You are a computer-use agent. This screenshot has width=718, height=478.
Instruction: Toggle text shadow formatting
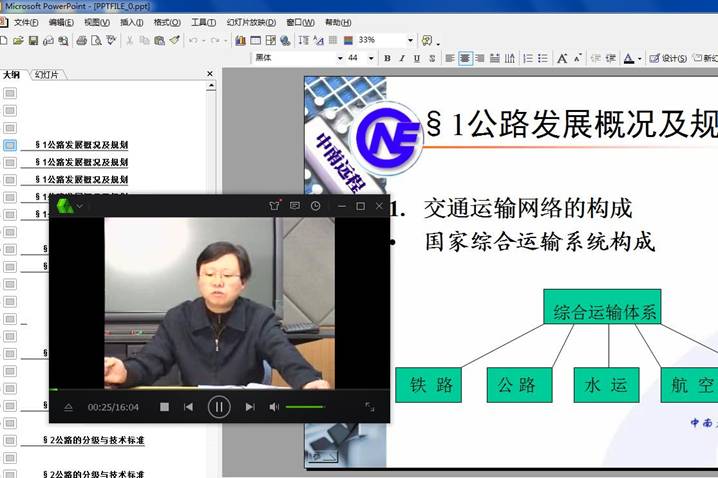(432, 58)
